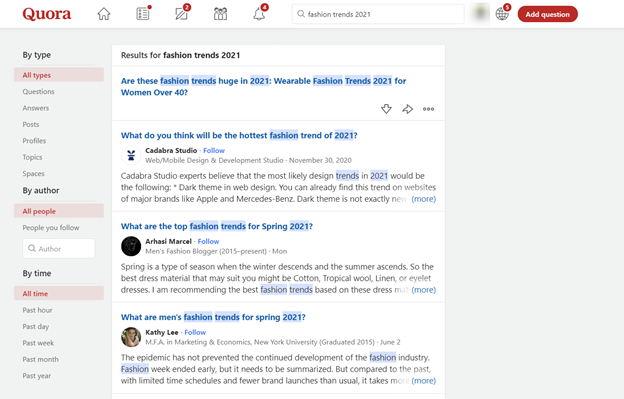The height and width of the screenshot is (399, 624).
Task: Open the Answer pencil icon
Action: click(x=182, y=14)
